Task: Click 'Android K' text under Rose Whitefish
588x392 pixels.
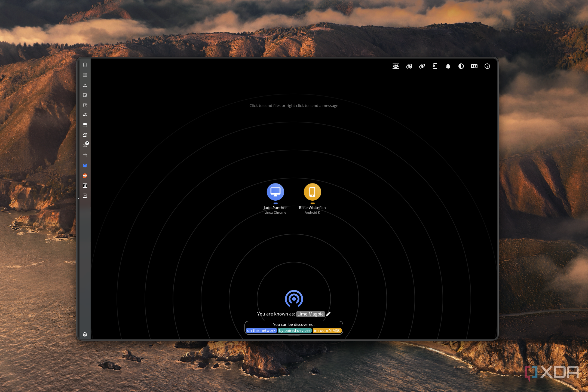Action: pos(312,213)
